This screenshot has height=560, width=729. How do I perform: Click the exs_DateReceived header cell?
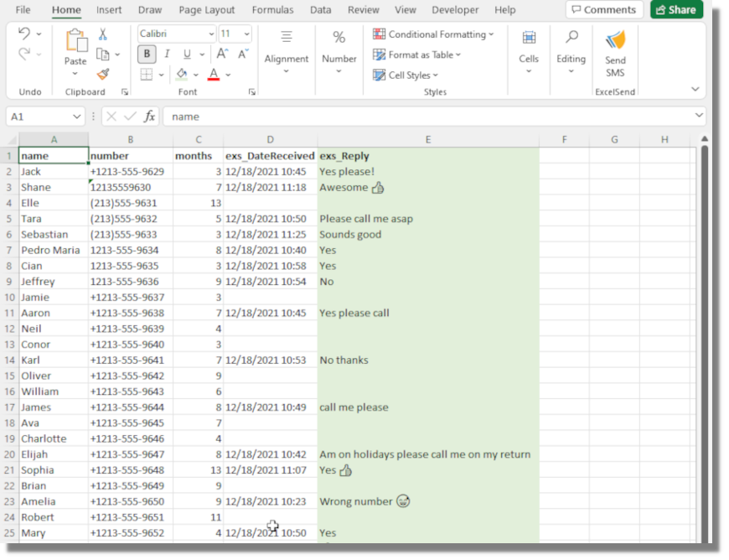click(x=270, y=155)
